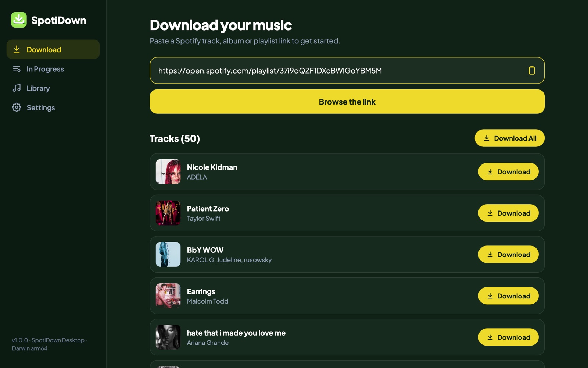
Task: Click the Download your music heading
Action: click(x=221, y=25)
